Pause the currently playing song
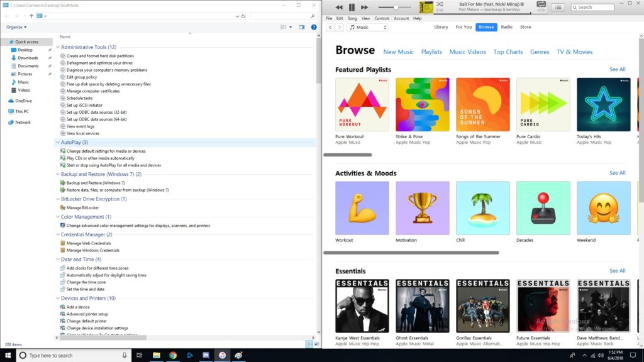Image resolution: width=644 pixels, height=362 pixels. point(352,8)
